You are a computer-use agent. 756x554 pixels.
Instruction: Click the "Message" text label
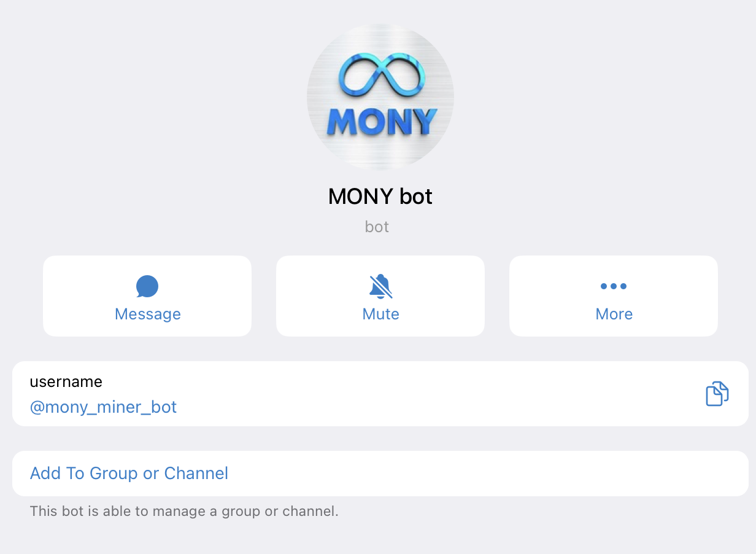point(147,314)
